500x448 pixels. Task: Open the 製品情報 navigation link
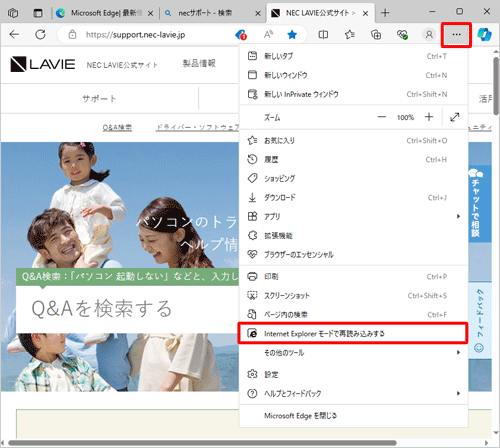coord(199,63)
